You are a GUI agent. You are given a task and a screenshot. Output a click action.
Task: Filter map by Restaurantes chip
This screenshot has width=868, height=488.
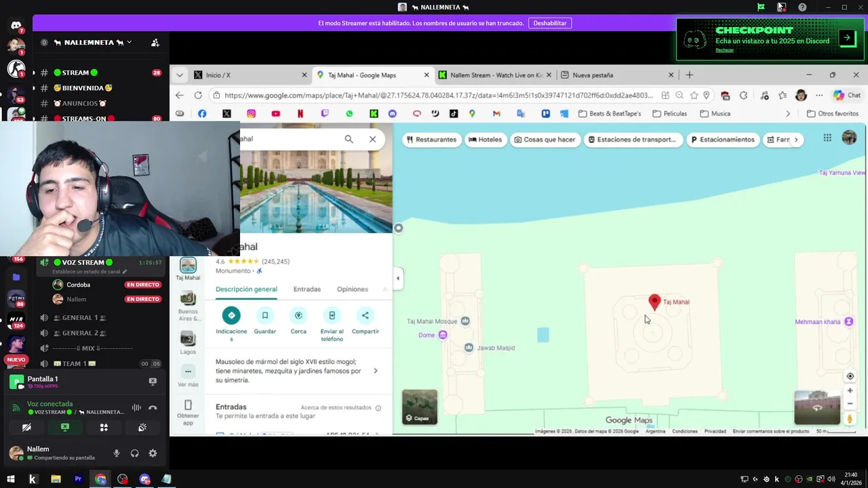(x=431, y=140)
